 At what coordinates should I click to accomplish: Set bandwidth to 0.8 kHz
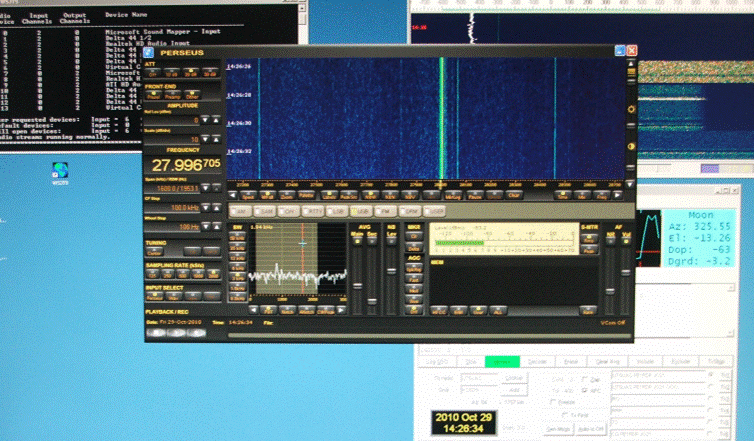238,297
